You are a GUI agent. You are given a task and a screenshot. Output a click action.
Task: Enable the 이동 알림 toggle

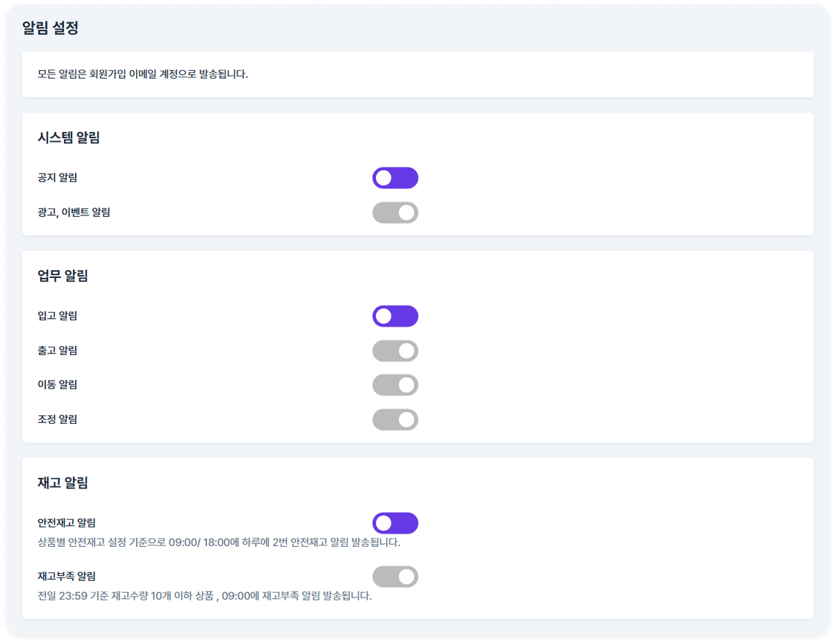[x=395, y=385]
